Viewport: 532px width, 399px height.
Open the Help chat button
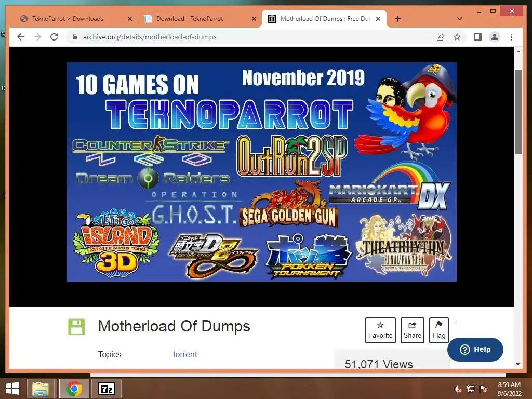coord(475,350)
